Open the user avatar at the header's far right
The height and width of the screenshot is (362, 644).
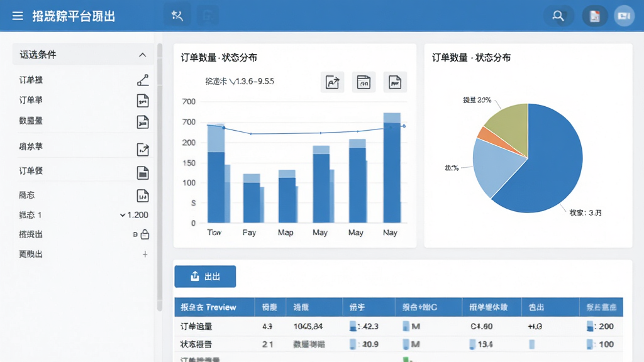(624, 16)
